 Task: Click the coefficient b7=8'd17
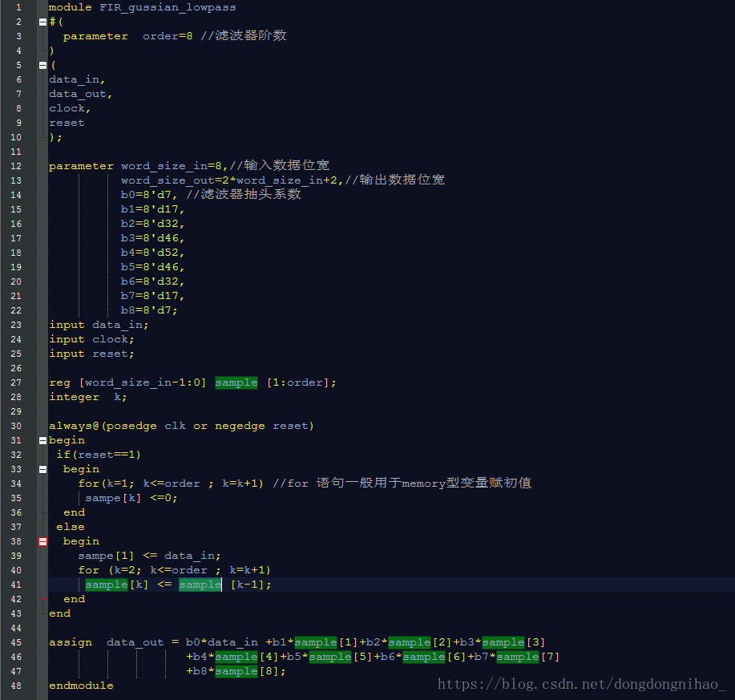pyautogui.click(x=150, y=296)
